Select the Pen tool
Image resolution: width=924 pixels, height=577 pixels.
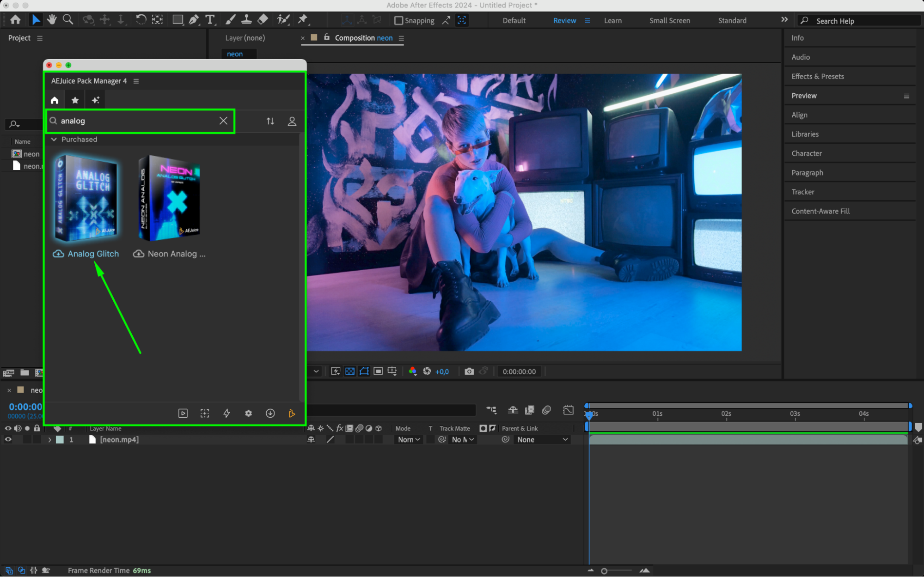pos(194,20)
